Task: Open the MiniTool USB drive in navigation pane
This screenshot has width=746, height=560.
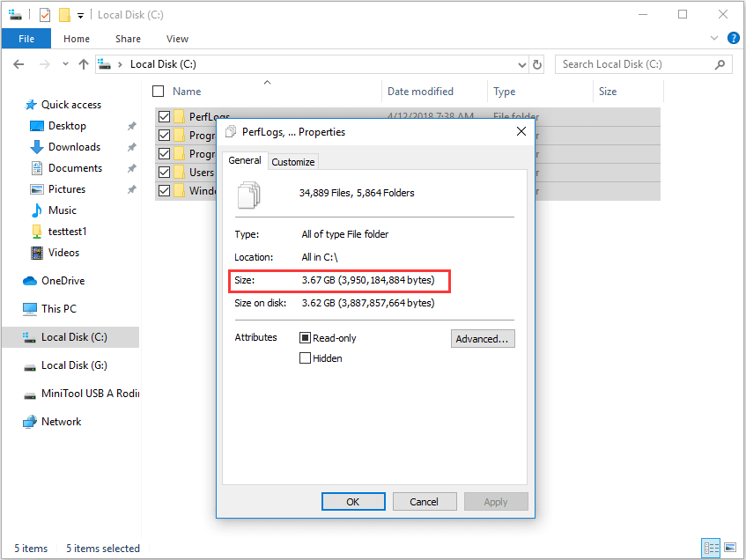Action: [91, 394]
